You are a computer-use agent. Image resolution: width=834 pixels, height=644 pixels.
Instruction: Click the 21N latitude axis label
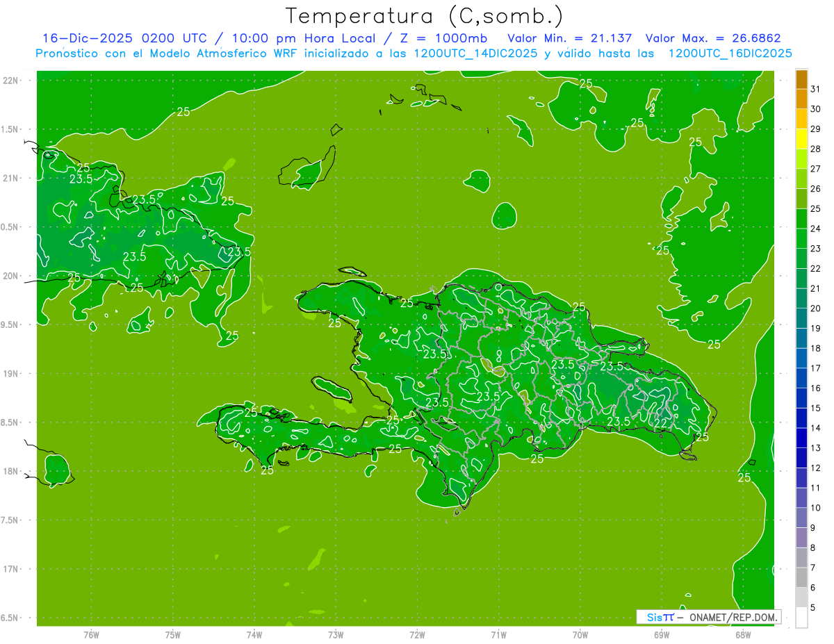[11, 178]
